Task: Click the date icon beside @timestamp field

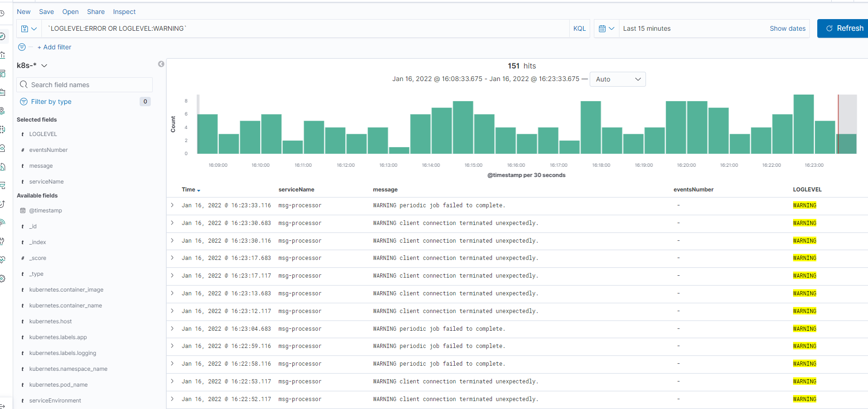Action: [23, 211]
